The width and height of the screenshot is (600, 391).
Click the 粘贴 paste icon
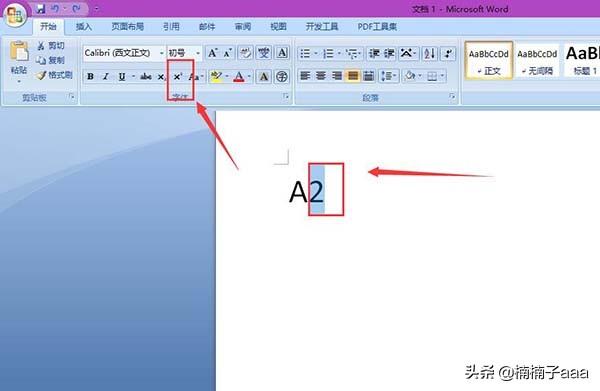(x=19, y=51)
